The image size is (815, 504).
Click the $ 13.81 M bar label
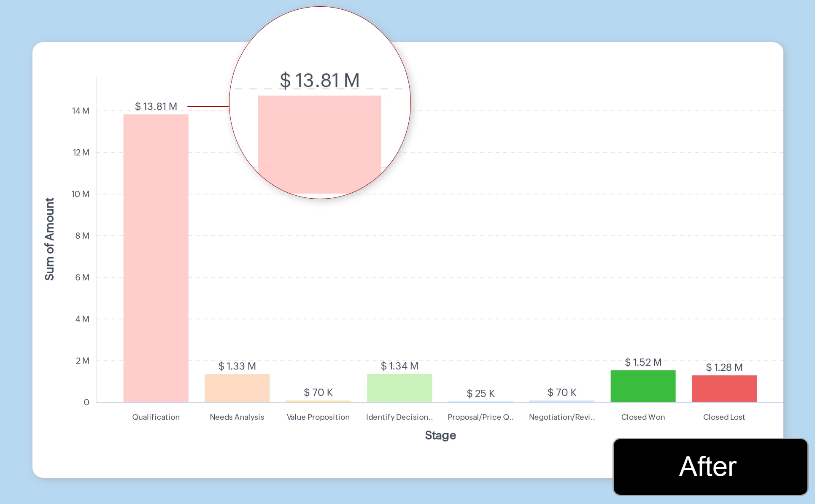pyautogui.click(x=156, y=106)
